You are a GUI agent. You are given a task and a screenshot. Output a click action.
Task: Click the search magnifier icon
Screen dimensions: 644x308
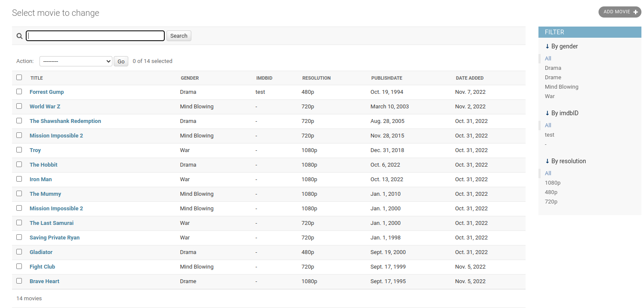point(19,36)
